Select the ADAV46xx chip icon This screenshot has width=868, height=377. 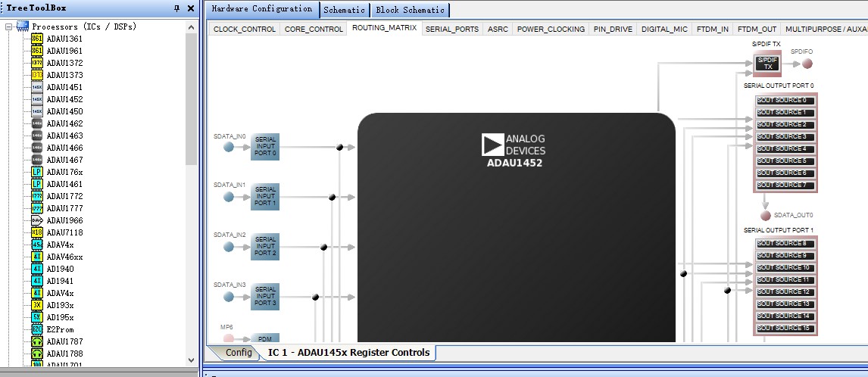(37, 257)
